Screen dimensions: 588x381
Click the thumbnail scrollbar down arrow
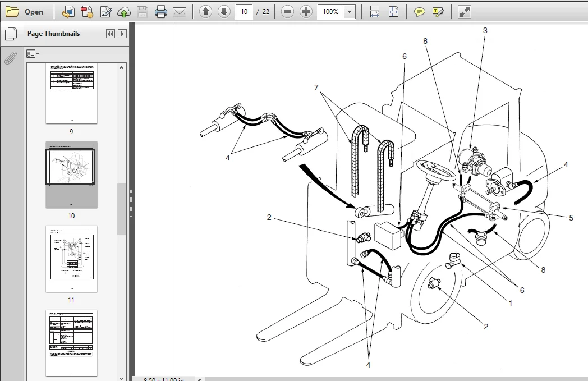pos(121,378)
